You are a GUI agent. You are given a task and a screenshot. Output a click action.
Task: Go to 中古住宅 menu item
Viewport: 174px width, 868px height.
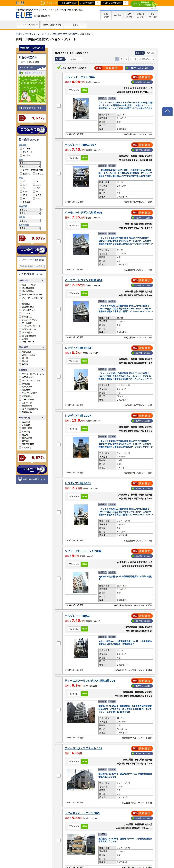(118, 15)
